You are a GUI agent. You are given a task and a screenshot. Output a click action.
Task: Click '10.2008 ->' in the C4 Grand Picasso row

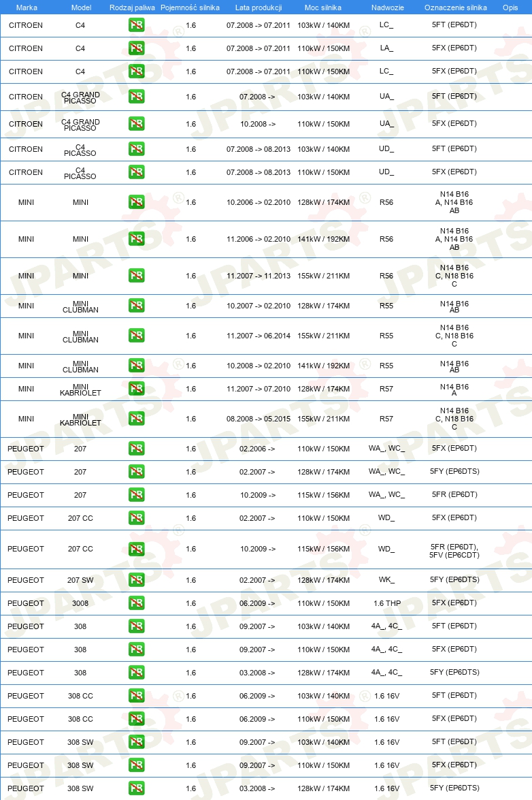pos(257,124)
